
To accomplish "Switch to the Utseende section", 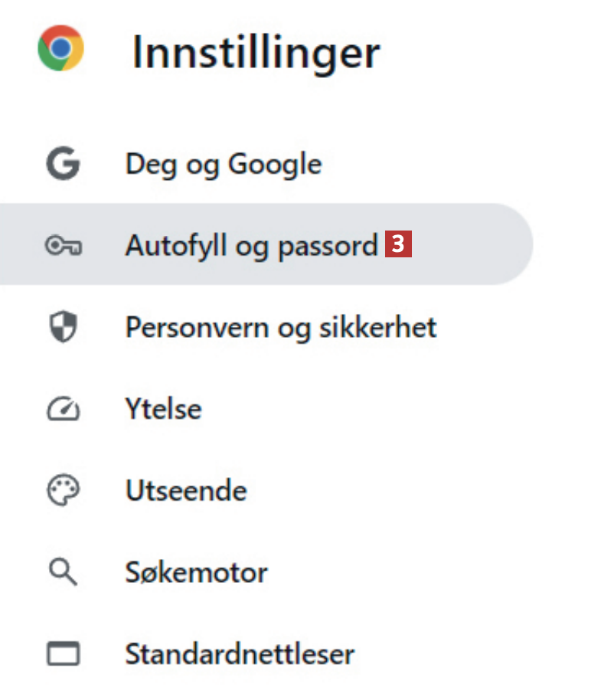I will click(186, 491).
